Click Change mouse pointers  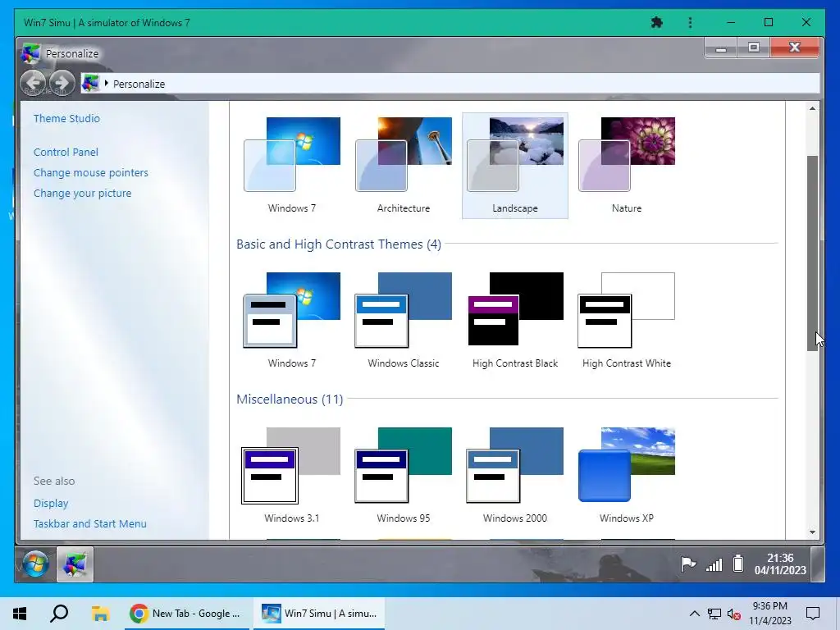pyautogui.click(x=90, y=172)
